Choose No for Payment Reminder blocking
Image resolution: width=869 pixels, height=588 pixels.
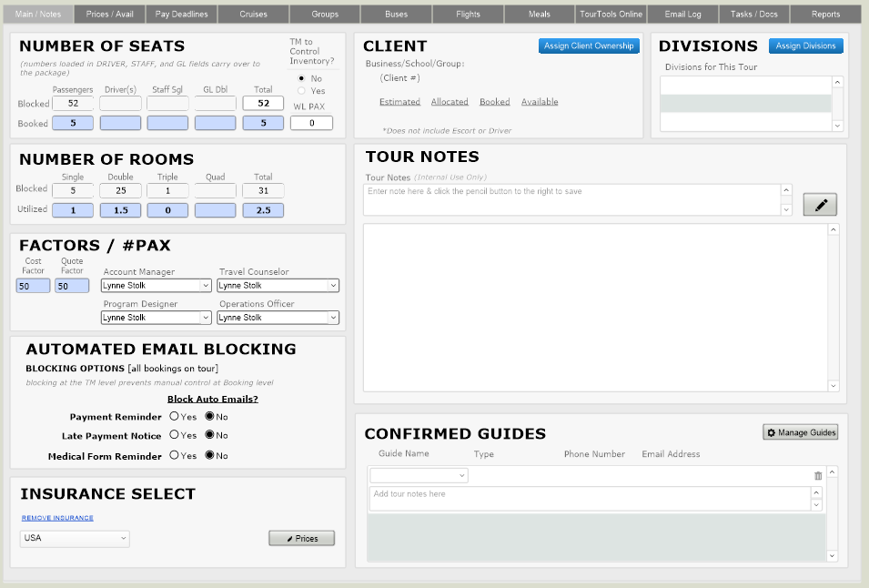pos(209,416)
